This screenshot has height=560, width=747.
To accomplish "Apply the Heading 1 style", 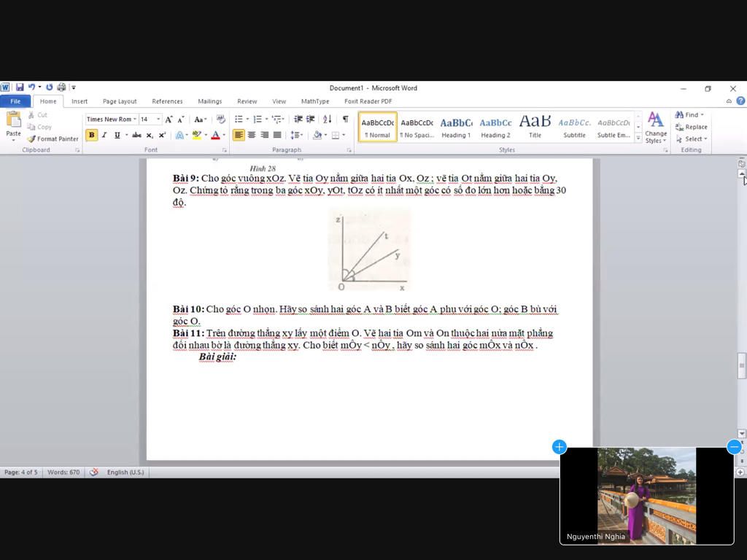I will click(456, 127).
